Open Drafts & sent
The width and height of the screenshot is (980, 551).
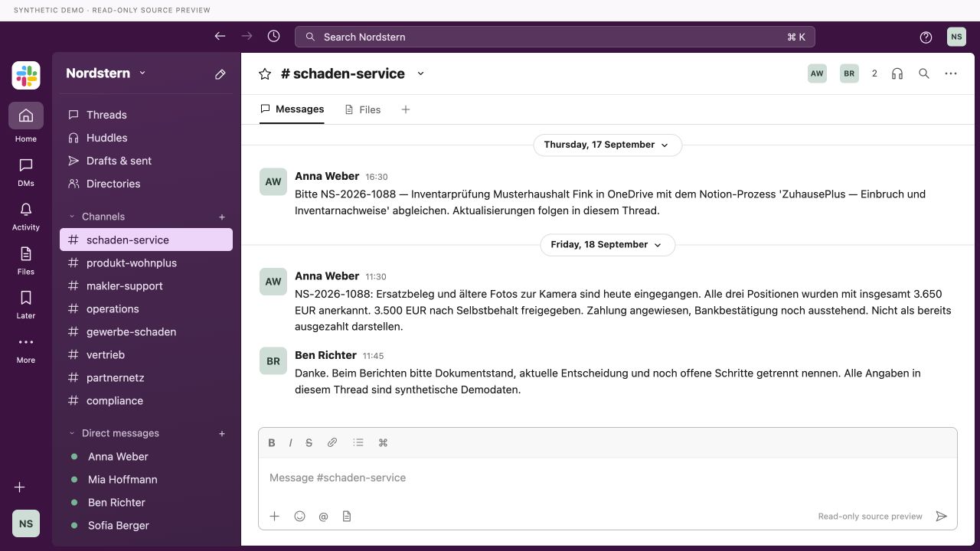[x=146, y=161]
